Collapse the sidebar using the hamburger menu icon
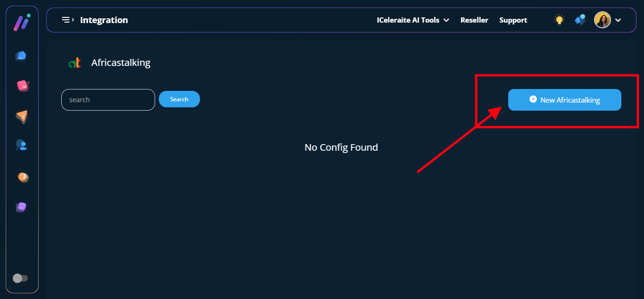Screen dimensions: 644x299 click(68, 20)
